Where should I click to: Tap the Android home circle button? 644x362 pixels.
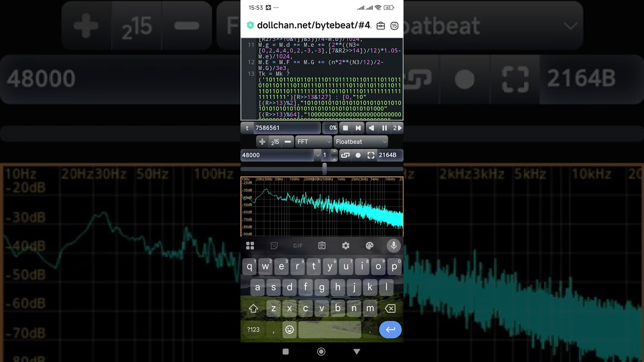click(321, 352)
